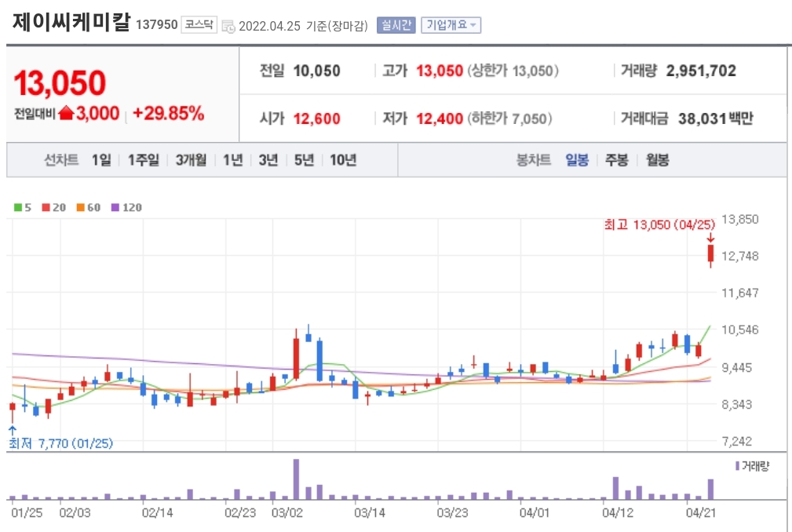Select the 1일 line chart tab

[101, 160]
